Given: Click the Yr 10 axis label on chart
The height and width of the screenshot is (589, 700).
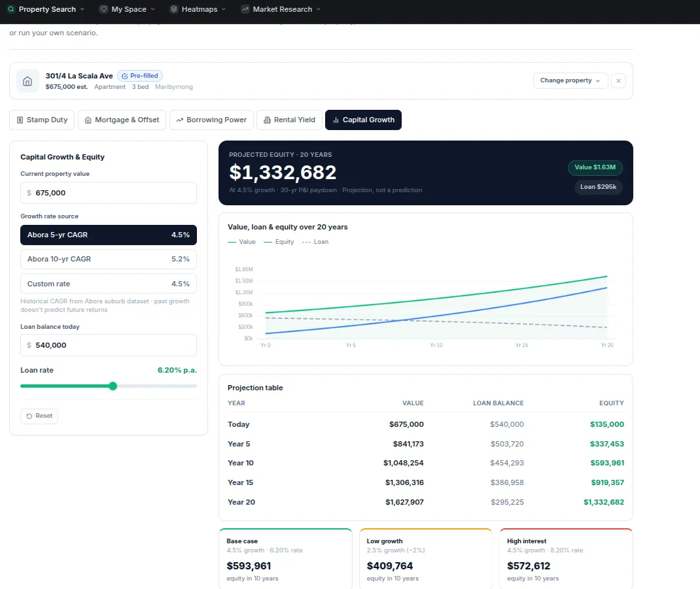Looking at the screenshot, I should click(x=436, y=345).
